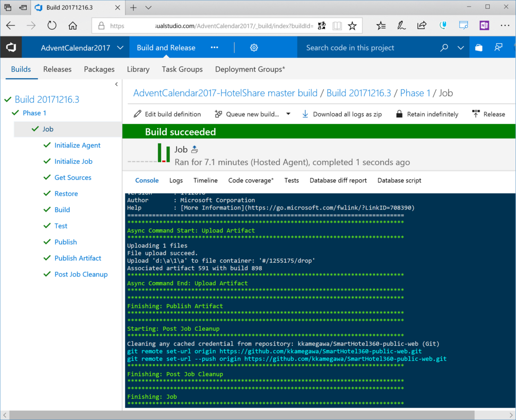Viewport: 516px width, 420px height.
Task: Click Edit build definition
Action: [x=167, y=114]
